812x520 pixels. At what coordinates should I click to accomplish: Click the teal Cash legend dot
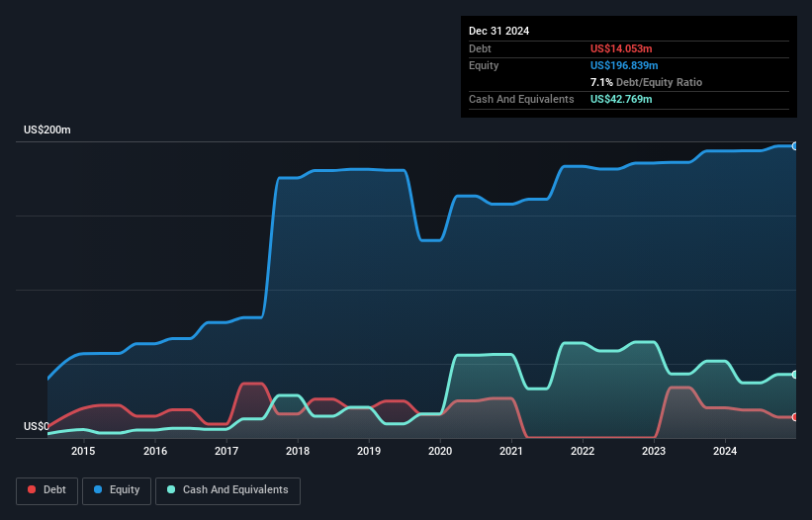(x=171, y=489)
